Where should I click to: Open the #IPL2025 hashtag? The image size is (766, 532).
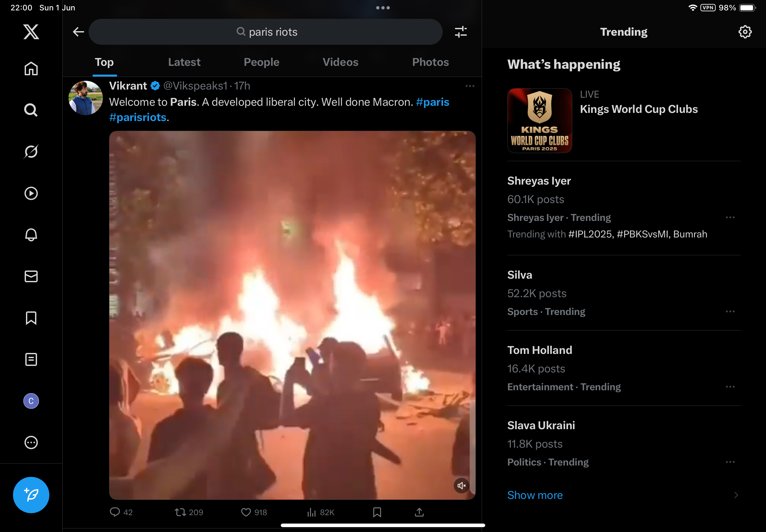click(590, 234)
